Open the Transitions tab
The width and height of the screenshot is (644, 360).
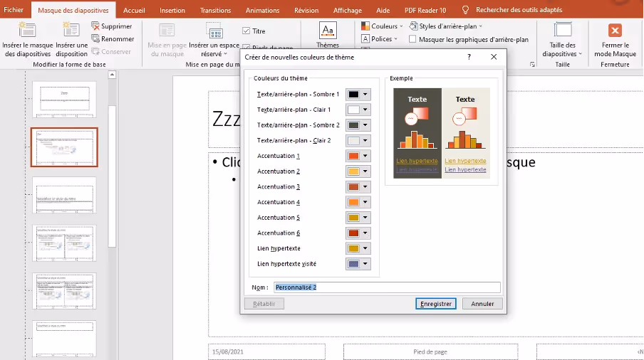[x=215, y=10]
